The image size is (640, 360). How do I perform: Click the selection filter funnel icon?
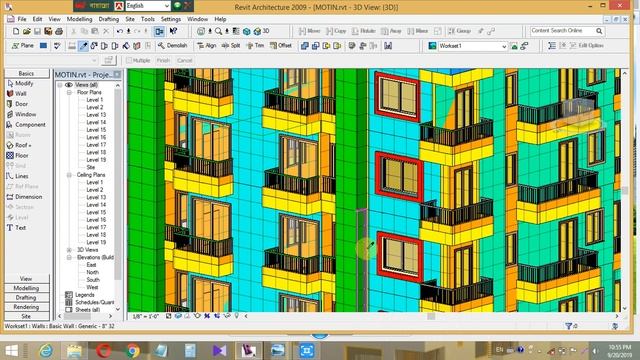(x=568, y=326)
